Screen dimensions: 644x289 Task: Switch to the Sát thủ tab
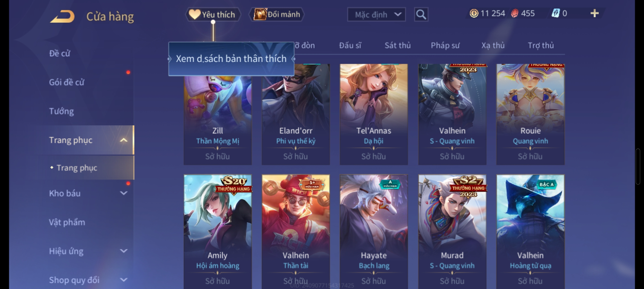click(x=397, y=45)
